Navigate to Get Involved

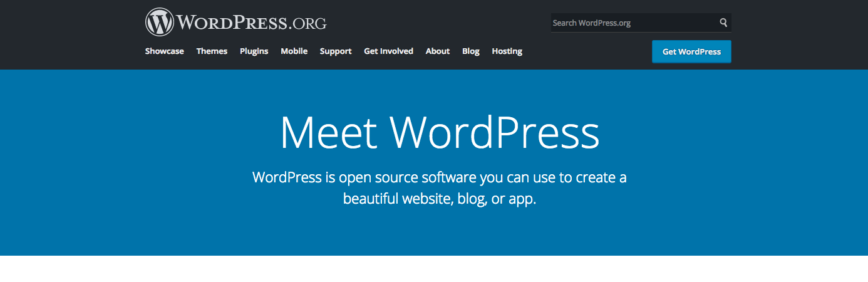pos(389,51)
